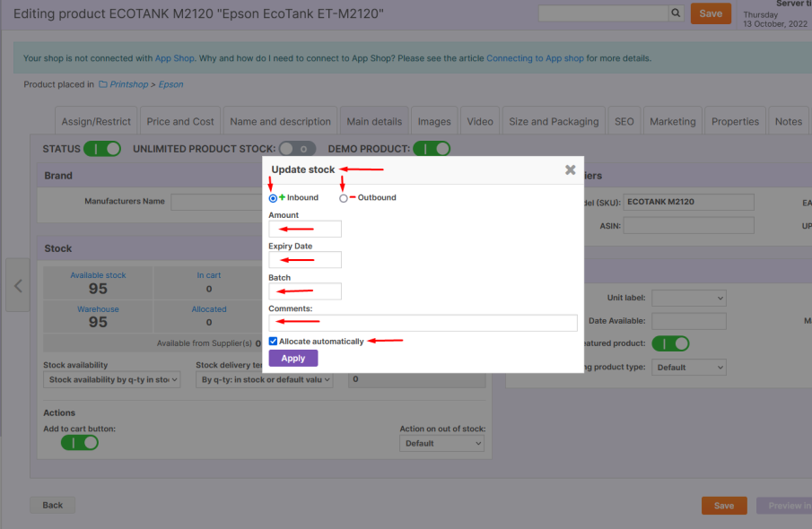Image resolution: width=812 pixels, height=529 pixels.
Task: Click the left chevron side panel arrow
Action: tap(18, 286)
